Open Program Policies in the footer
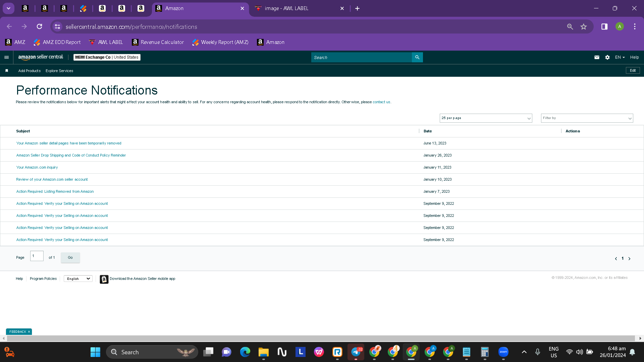 43,279
